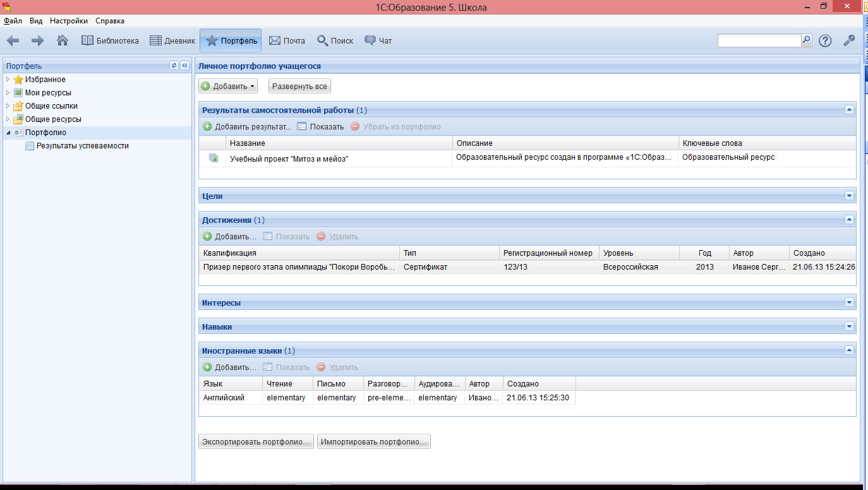Open the Дневник section
The image size is (868, 490).
(x=172, y=40)
